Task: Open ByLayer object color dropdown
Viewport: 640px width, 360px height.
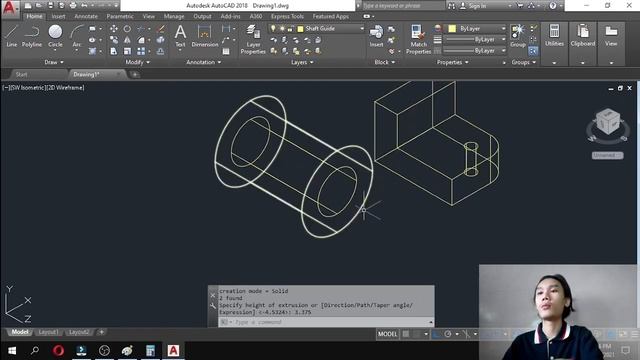Action: click(x=503, y=29)
